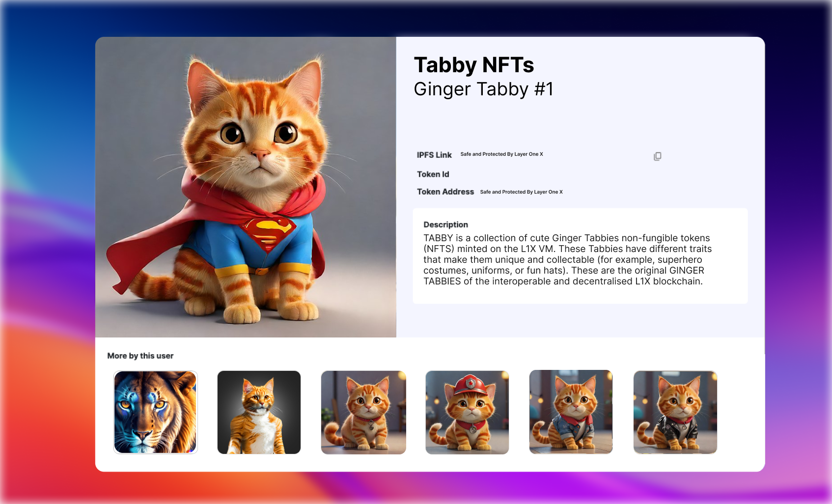Viewport: 832px width, 504px height.
Task: Click the 'Token Id' label
Action: tap(433, 174)
